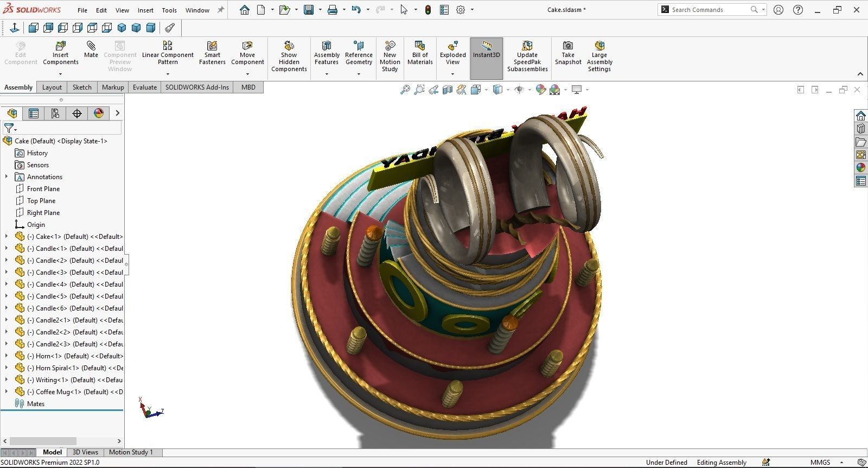
Task: Click the New document icon
Action: coord(261,10)
